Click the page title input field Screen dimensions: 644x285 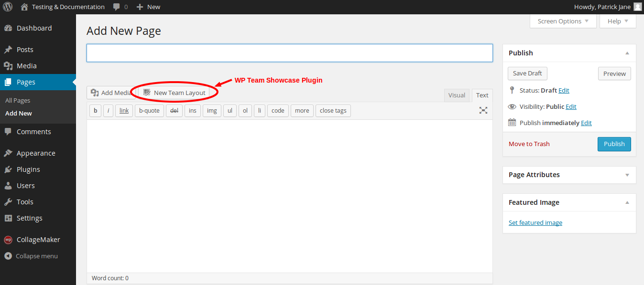[x=290, y=53]
